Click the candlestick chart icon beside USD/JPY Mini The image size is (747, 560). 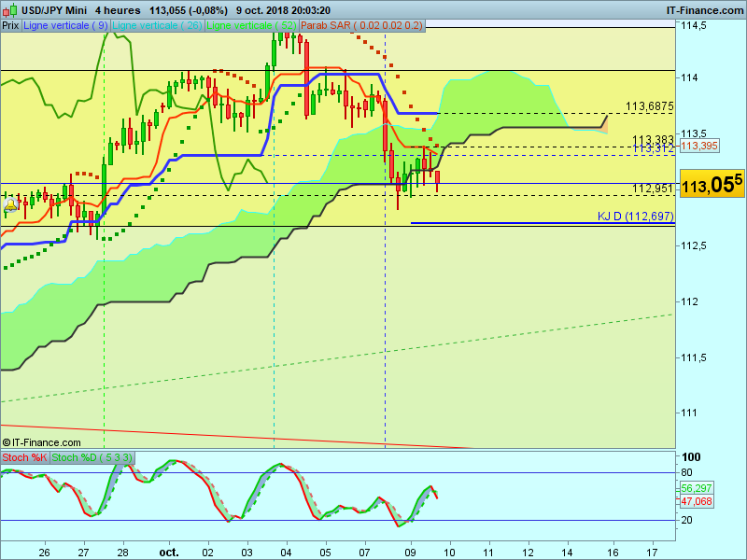click(x=10, y=10)
